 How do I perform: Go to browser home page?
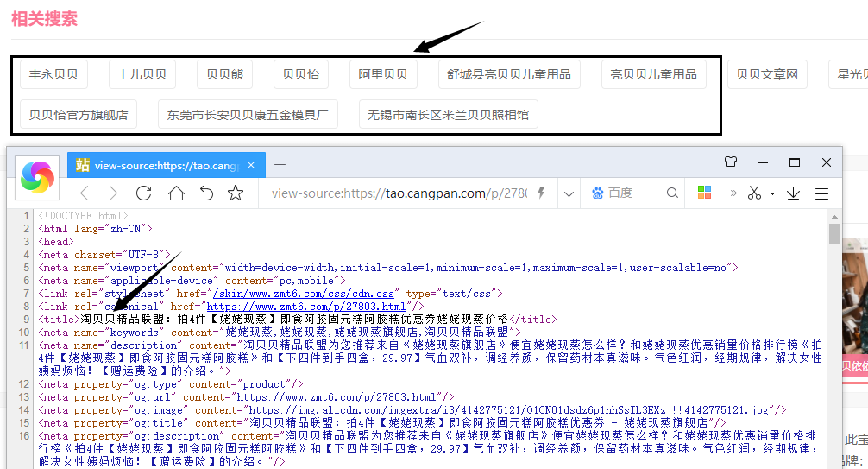point(176,193)
